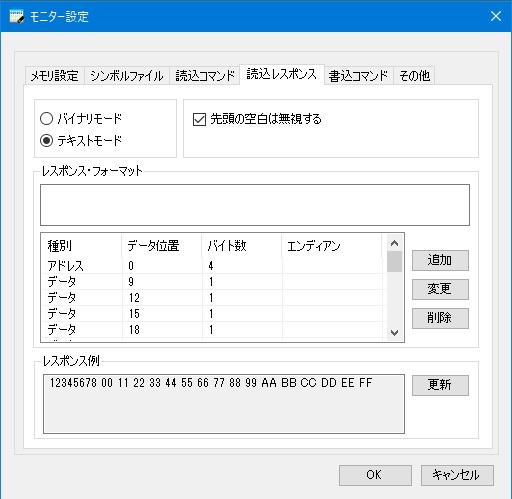Confirm settings with the OK button
This screenshot has height=499, width=512.
coord(375,475)
